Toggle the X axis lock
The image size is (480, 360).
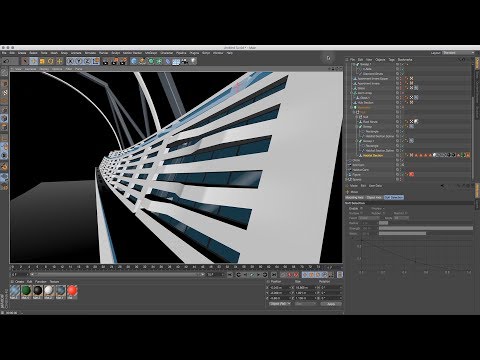pyautogui.click(x=70, y=61)
